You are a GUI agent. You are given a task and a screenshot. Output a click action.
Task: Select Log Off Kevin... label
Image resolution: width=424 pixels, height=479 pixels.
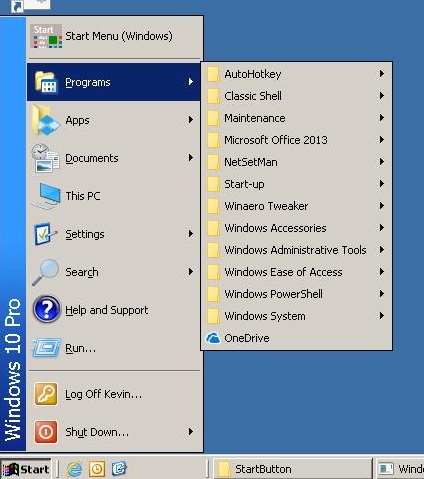[104, 394]
